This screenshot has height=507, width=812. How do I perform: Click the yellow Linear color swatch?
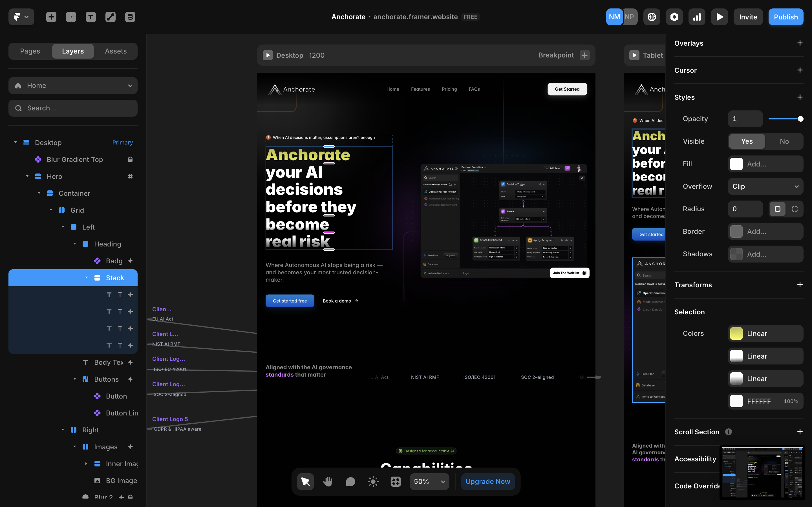click(736, 334)
